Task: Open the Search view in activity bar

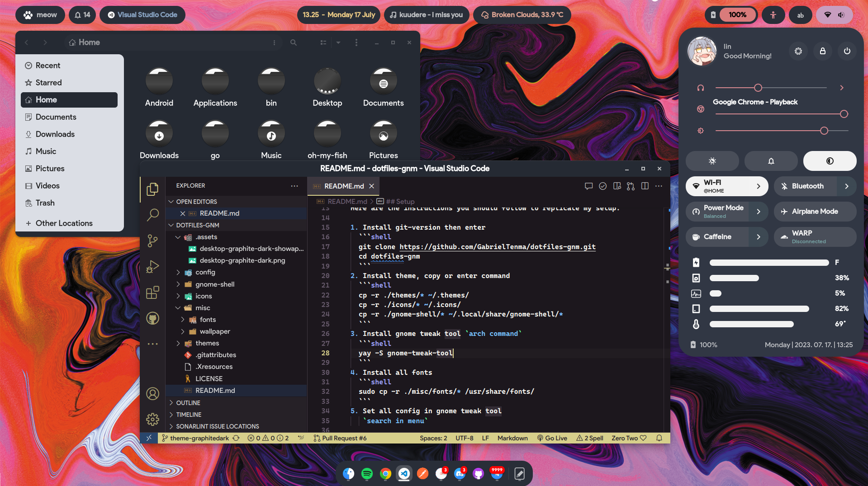Action: click(152, 215)
